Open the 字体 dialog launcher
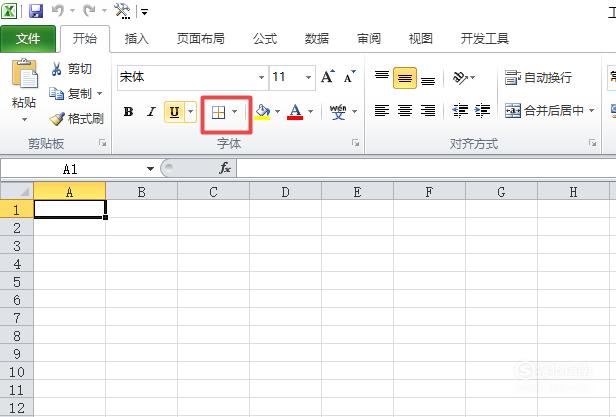616x417 pixels. tap(356, 143)
